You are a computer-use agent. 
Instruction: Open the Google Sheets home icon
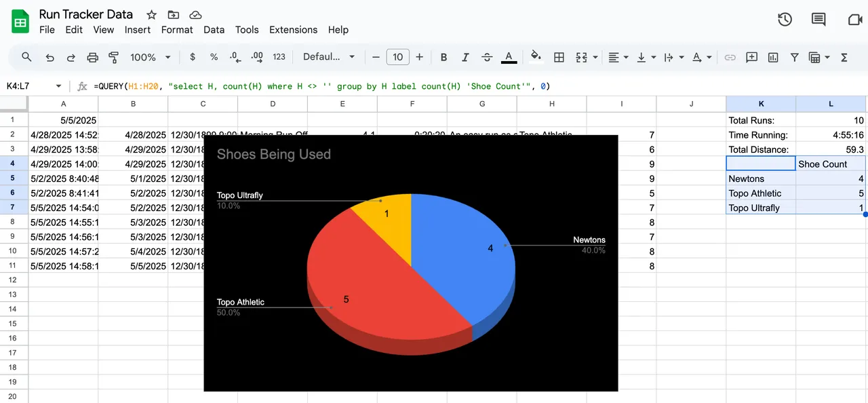point(20,21)
